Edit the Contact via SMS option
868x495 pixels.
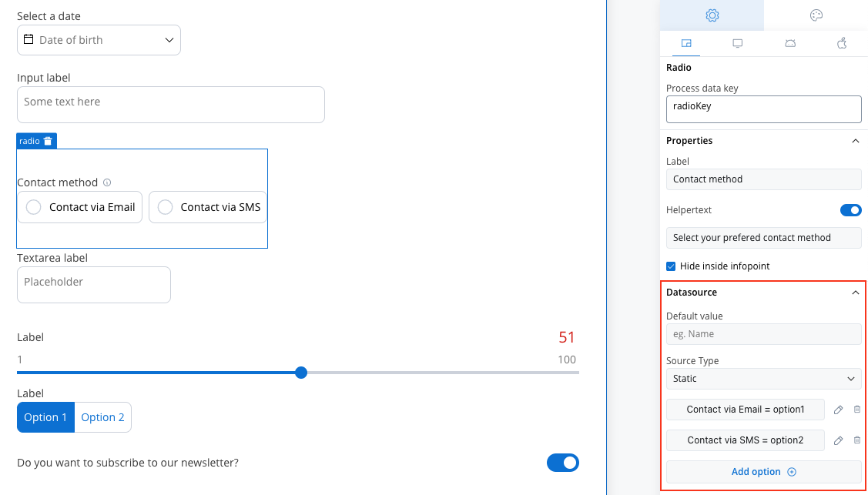(x=838, y=440)
